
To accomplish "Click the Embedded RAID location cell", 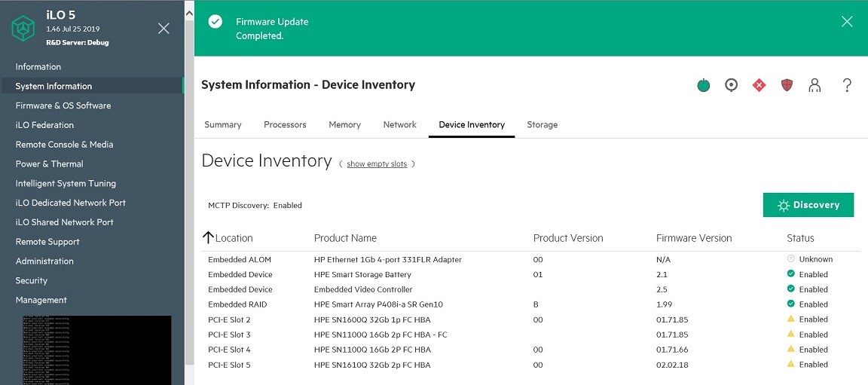I will click(x=239, y=304).
